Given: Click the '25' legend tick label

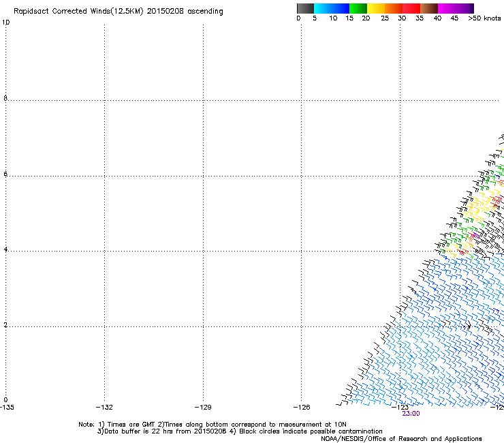Looking at the screenshot, I should click(x=385, y=18).
